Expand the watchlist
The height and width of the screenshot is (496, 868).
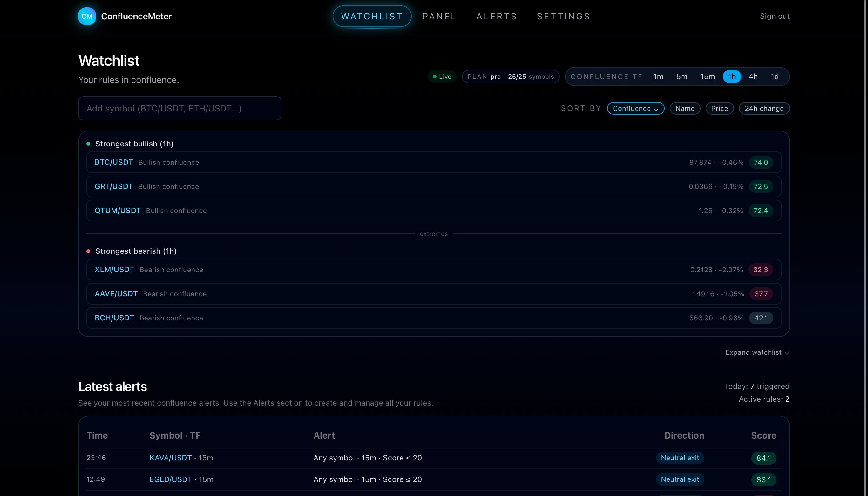coord(757,352)
